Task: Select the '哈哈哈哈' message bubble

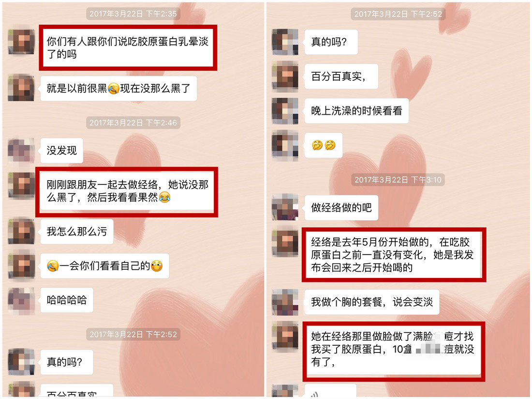Action: [x=67, y=300]
